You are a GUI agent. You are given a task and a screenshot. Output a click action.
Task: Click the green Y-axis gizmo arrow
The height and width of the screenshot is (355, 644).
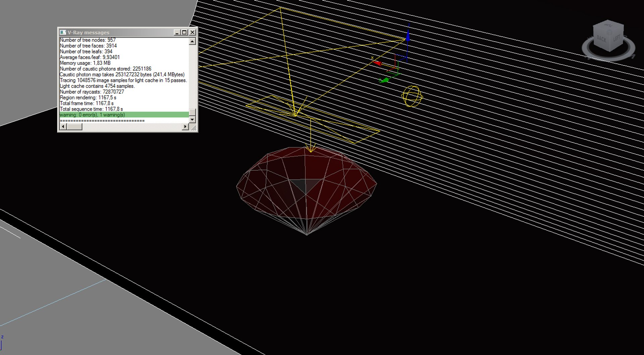coord(384,80)
